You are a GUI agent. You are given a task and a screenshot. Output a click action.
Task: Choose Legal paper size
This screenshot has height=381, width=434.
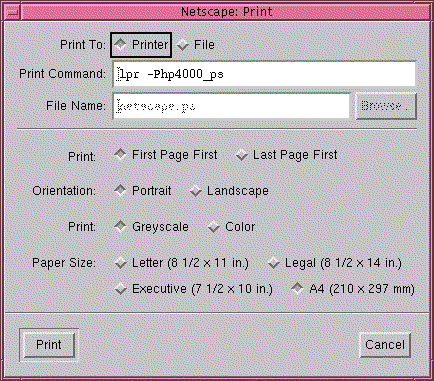pyautogui.click(x=335, y=263)
